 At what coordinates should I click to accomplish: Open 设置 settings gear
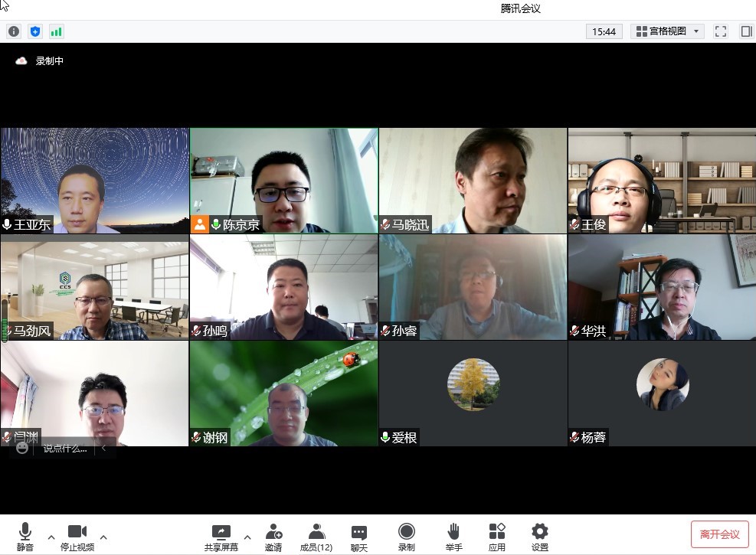coord(540,537)
